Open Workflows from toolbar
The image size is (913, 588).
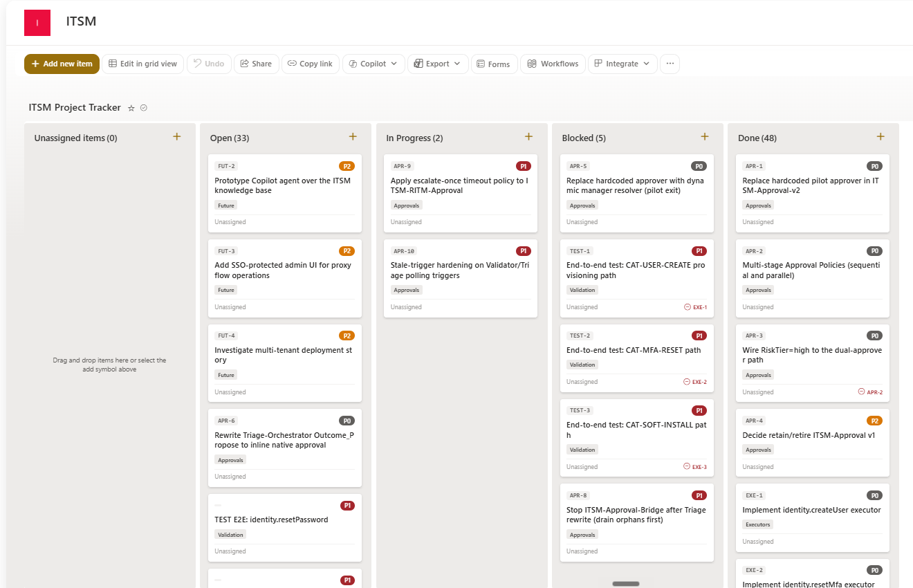(553, 64)
